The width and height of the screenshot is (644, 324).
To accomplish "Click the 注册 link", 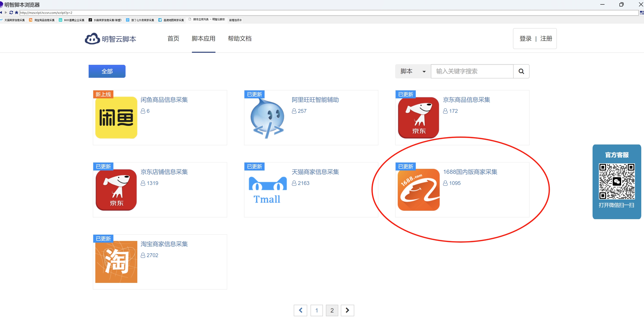I will pyautogui.click(x=546, y=39).
